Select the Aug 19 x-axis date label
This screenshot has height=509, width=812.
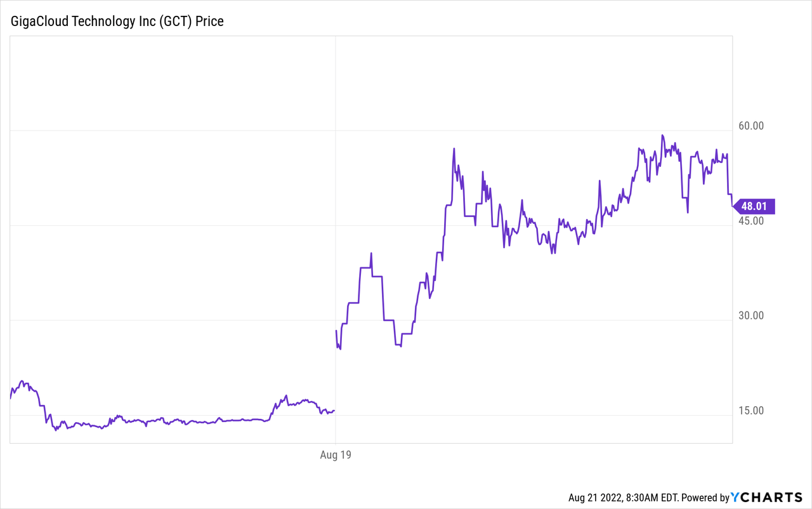(x=336, y=455)
